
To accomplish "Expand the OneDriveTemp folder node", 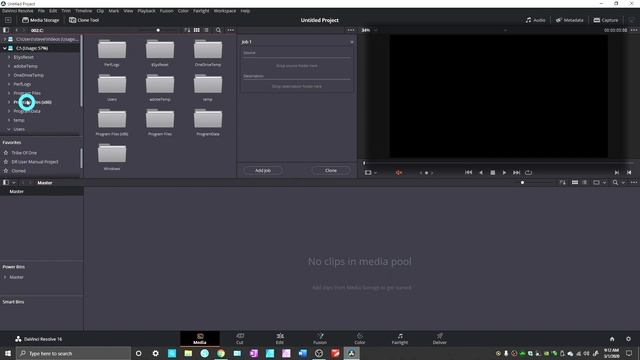I will (x=9, y=75).
